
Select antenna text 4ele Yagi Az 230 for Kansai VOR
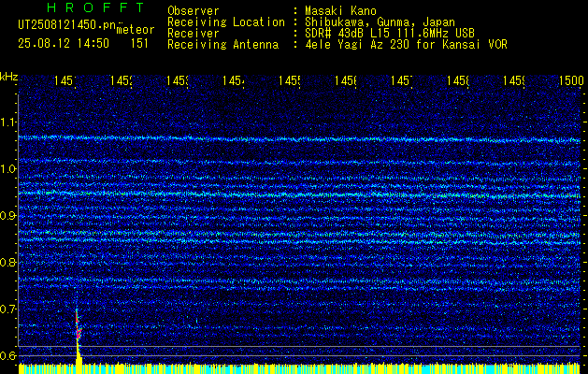[x=406, y=45]
